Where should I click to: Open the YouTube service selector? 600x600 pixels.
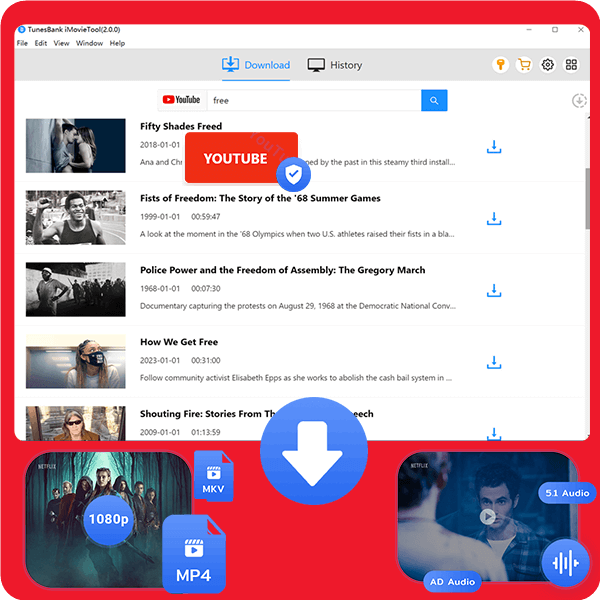(x=182, y=100)
